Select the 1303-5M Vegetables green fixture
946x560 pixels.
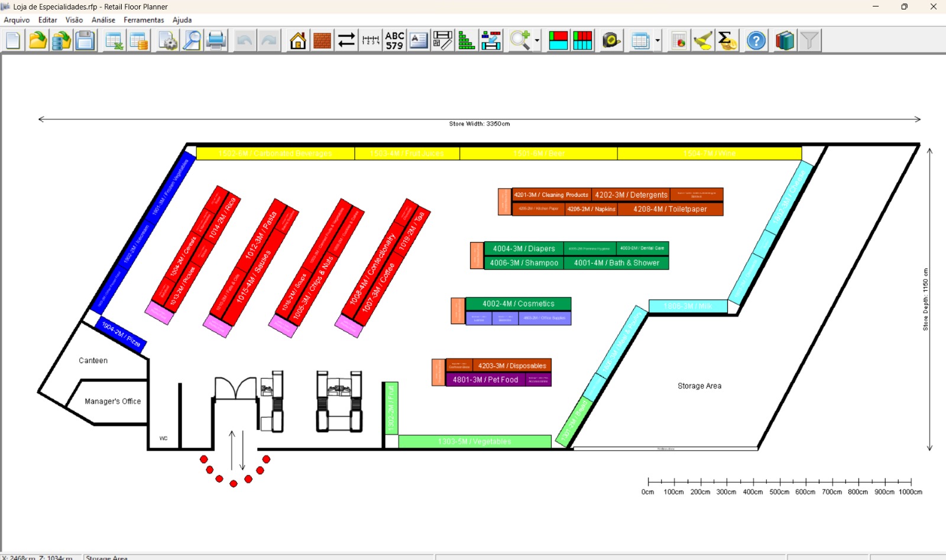click(475, 442)
